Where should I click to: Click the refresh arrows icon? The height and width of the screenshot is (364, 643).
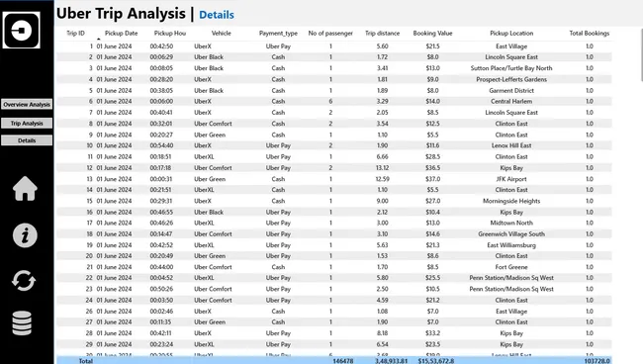[x=24, y=281]
